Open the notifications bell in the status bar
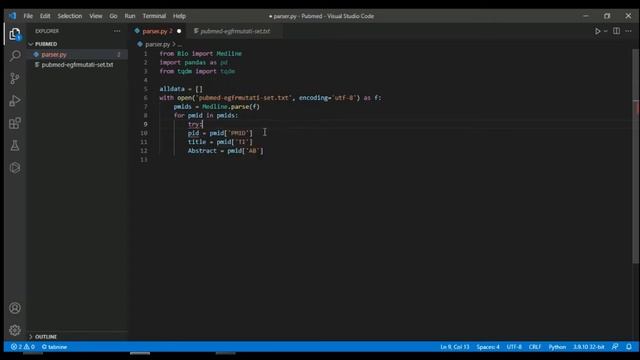640x360 pixels. pos(629,347)
